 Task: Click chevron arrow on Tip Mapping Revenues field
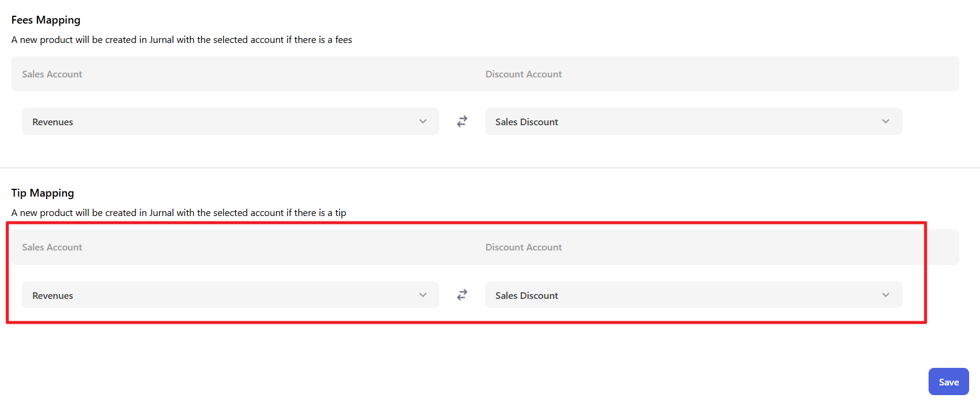point(423,295)
